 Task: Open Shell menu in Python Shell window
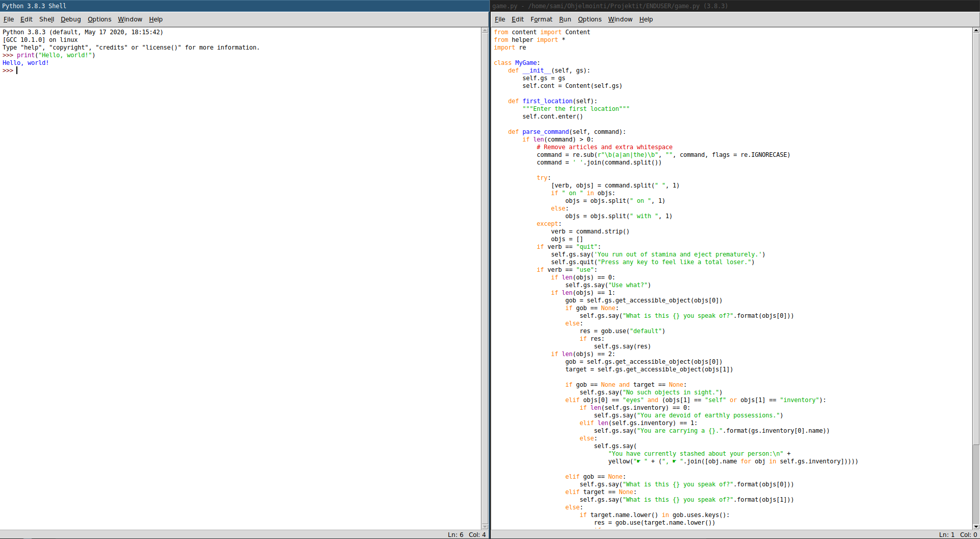click(x=46, y=19)
